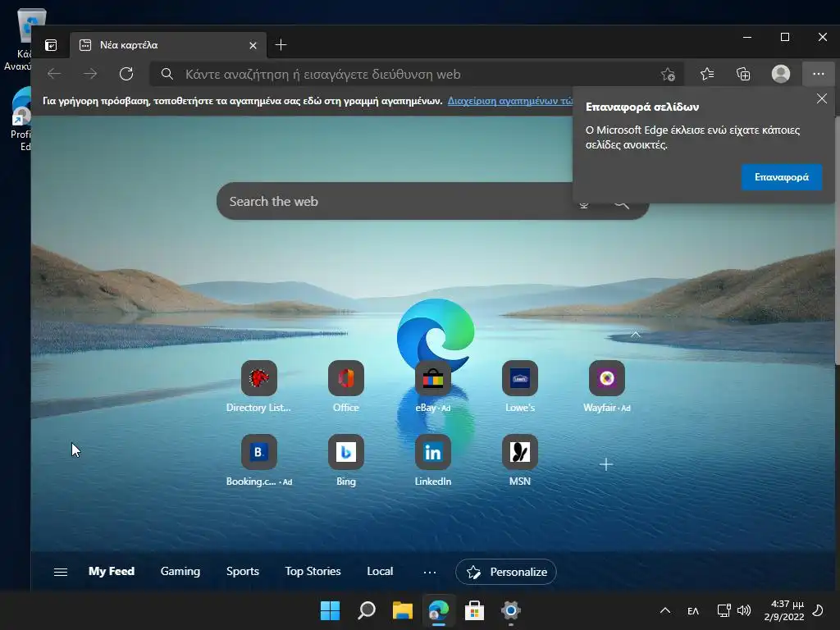Viewport: 840px width, 630px height.
Task: Switch to the Sports tab
Action: pyautogui.click(x=243, y=572)
